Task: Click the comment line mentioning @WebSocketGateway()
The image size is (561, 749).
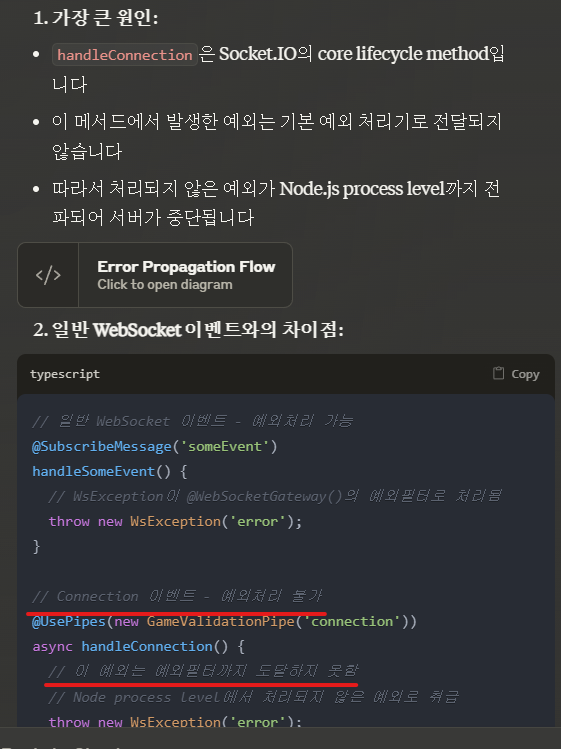Action: [x=275, y=496]
